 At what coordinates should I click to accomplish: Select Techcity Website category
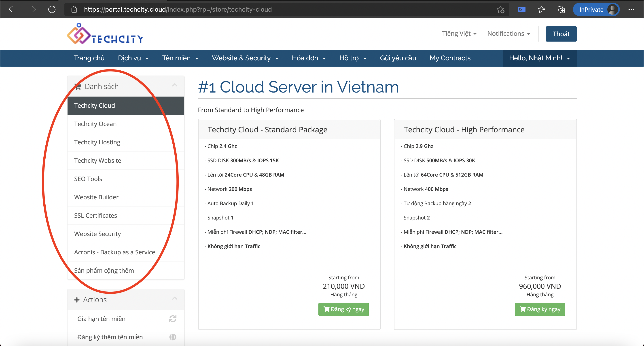[126, 161]
